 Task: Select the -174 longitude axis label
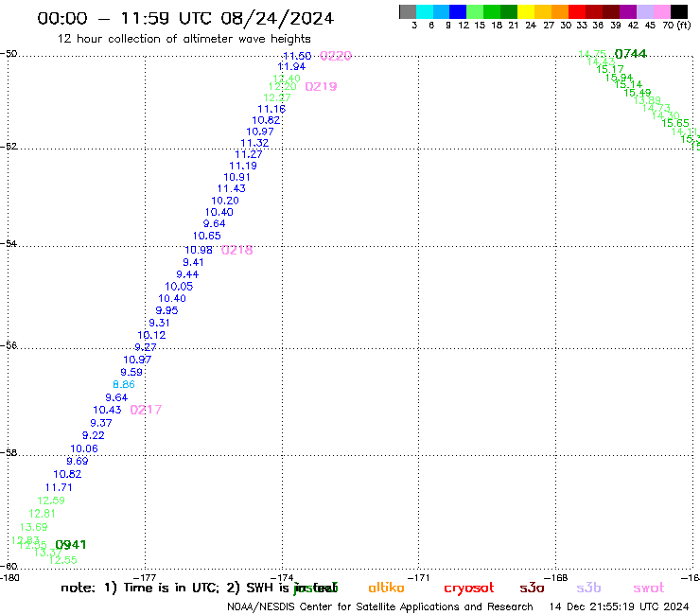click(282, 578)
